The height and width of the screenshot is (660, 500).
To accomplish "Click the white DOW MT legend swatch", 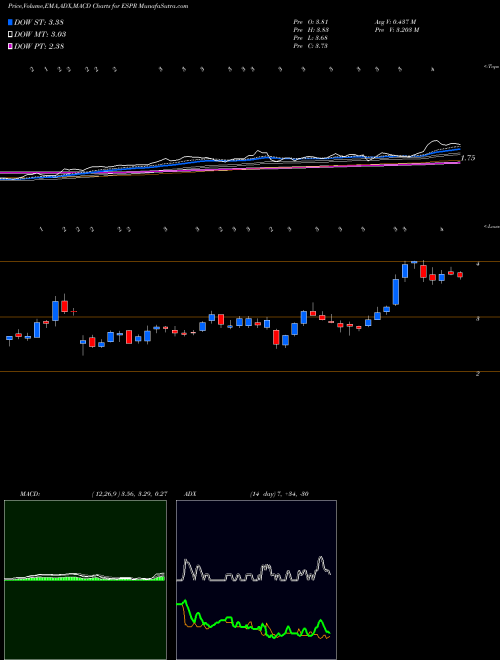I will pyautogui.click(x=10, y=35).
